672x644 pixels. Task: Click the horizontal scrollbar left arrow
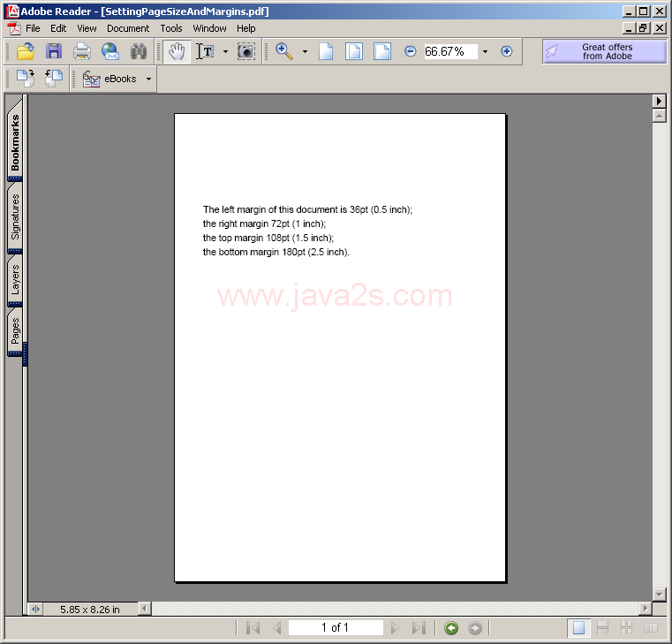pos(145,609)
